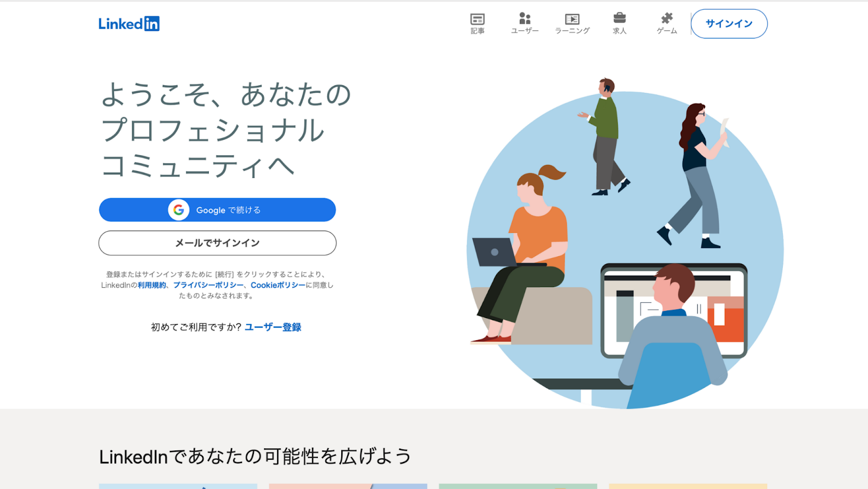Click メールでサインイン button
The image size is (868, 489).
(x=218, y=243)
